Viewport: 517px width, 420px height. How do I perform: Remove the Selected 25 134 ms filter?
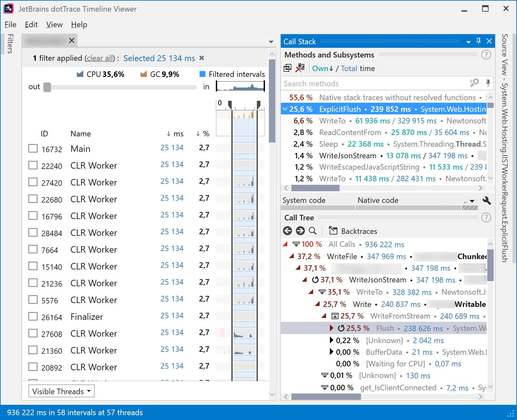pos(202,58)
